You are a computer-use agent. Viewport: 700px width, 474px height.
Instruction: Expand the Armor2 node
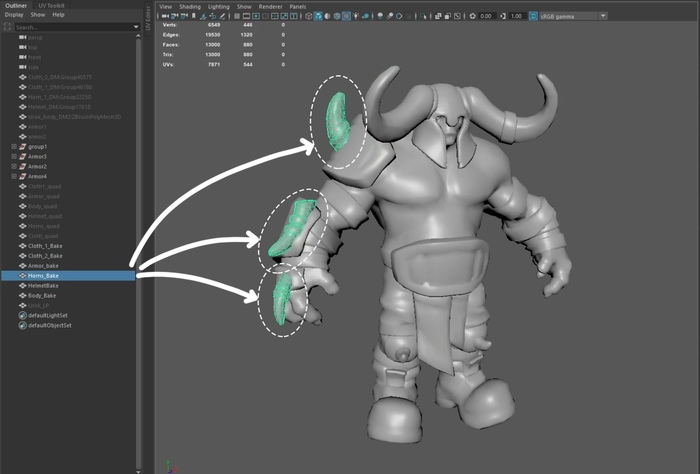[14, 166]
